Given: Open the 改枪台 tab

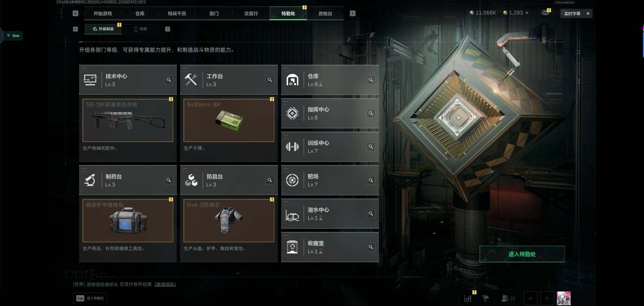Looking at the screenshot, I should pos(325,13).
